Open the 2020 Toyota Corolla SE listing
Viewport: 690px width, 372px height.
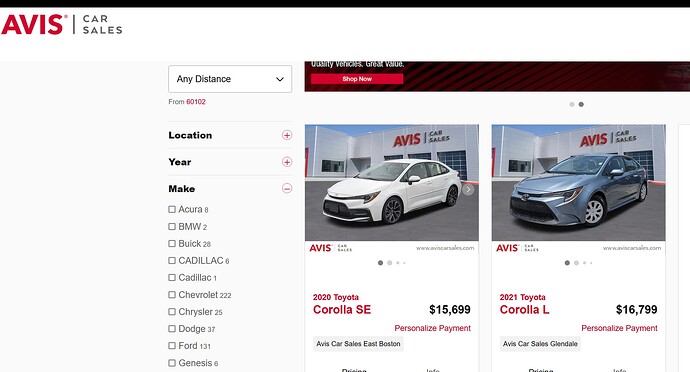pos(342,305)
